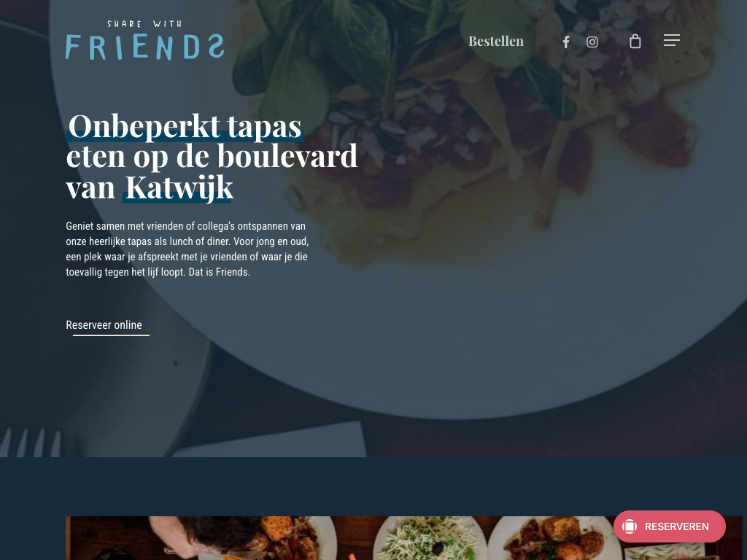Open the shopping bag cart
Viewport: 747px width, 560px height.
click(635, 42)
